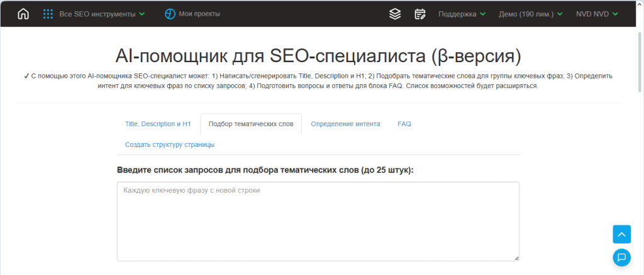The height and width of the screenshot is (275, 644).
Task: Click the stacked layers icon in header
Action: coord(395,14)
